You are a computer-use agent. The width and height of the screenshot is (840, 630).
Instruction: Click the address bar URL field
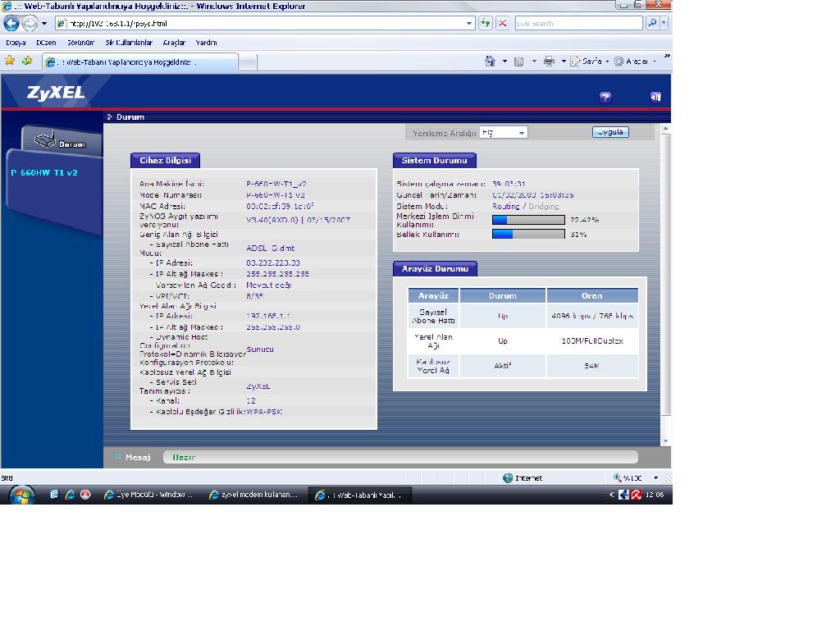(260, 24)
